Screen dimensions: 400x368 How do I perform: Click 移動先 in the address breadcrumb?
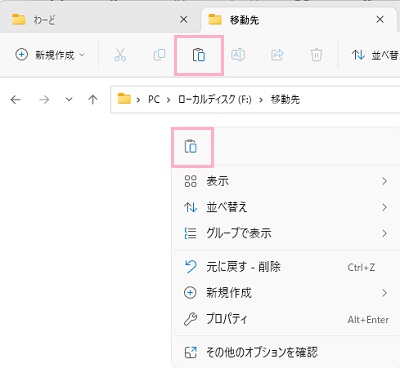[285, 99]
